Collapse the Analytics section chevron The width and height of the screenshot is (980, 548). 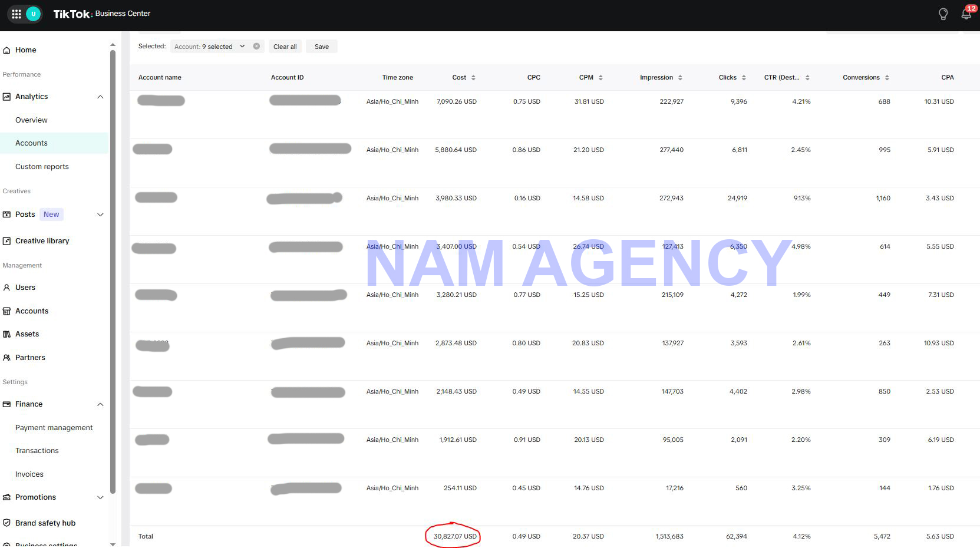click(100, 97)
